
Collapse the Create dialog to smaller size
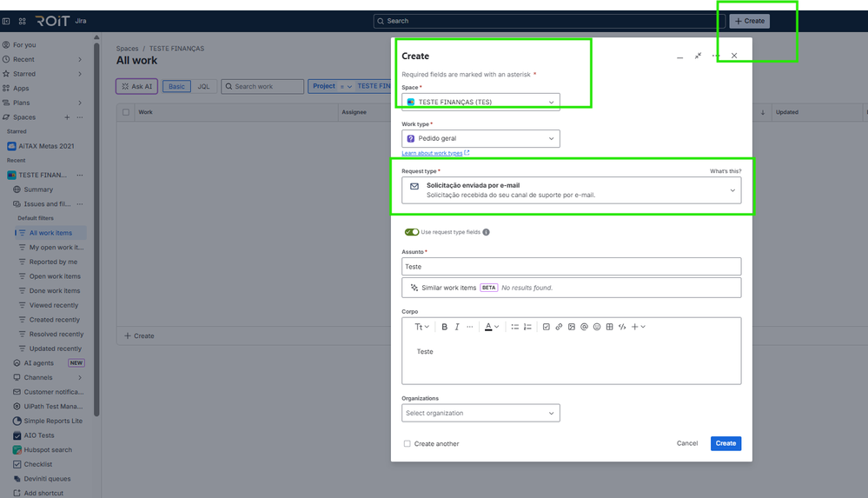pyautogui.click(x=698, y=56)
